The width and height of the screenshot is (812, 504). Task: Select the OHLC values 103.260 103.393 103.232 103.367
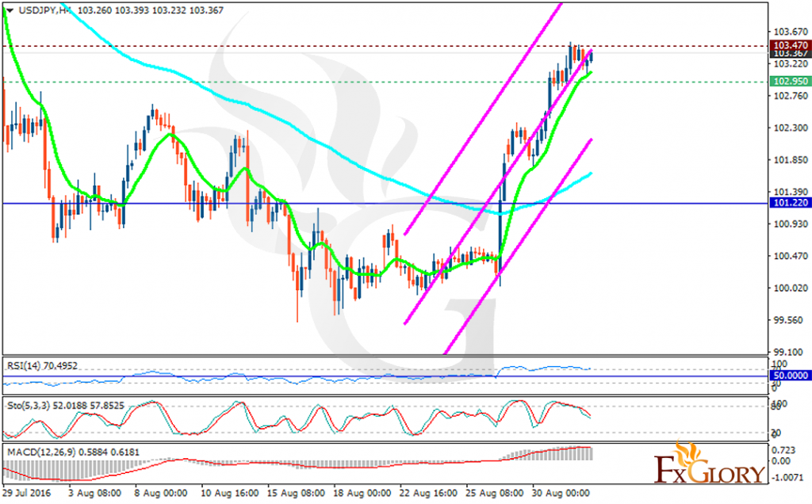coord(150,10)
